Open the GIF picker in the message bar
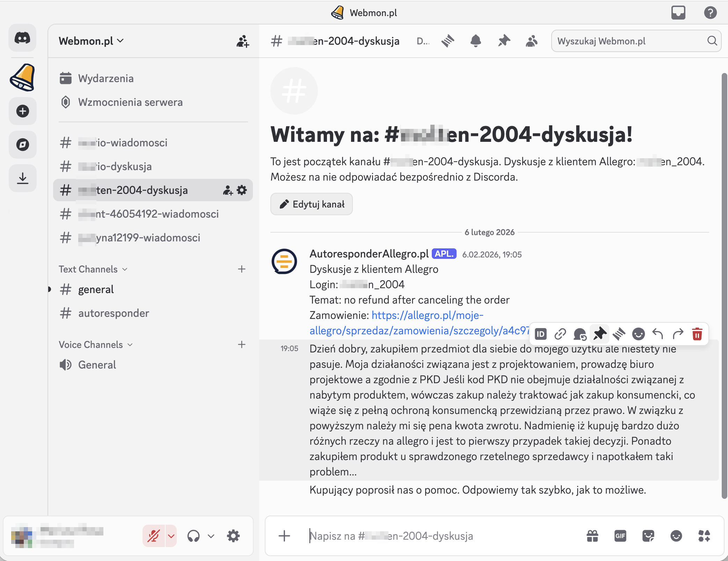 (621, 536)
